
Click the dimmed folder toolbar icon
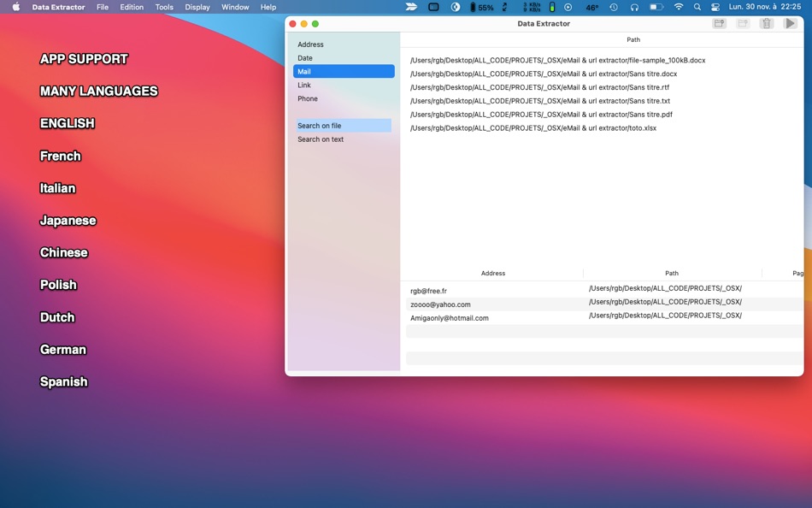(x=743, y=23)
